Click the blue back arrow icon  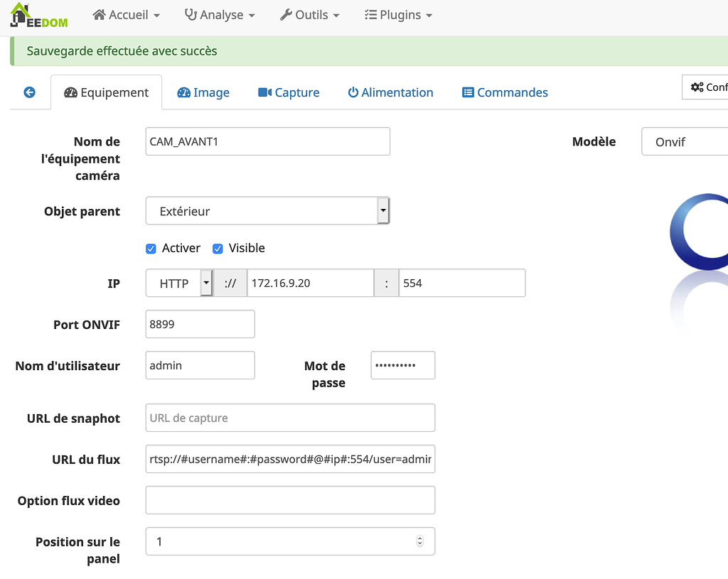point(29,92)
